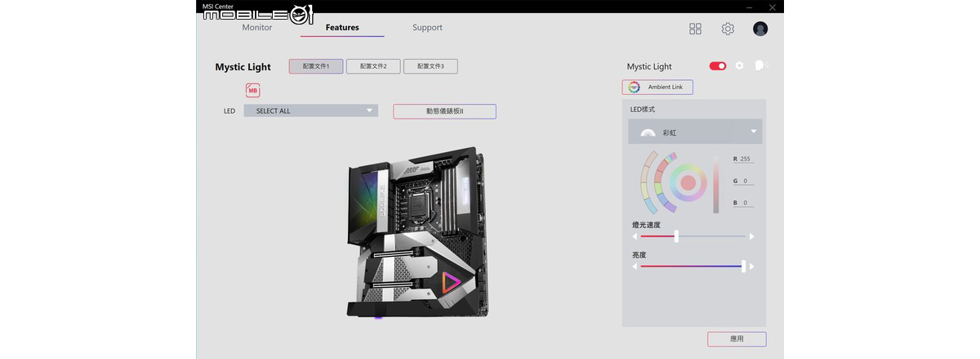Screen dimensions: 980x359
Task: Click the G value field
Action: pos(743,181)
